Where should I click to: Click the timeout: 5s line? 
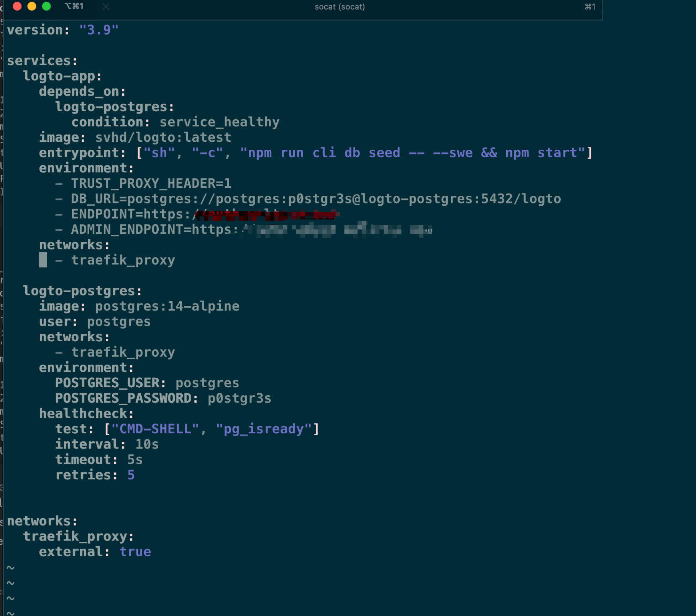click(x=99, y=459)
